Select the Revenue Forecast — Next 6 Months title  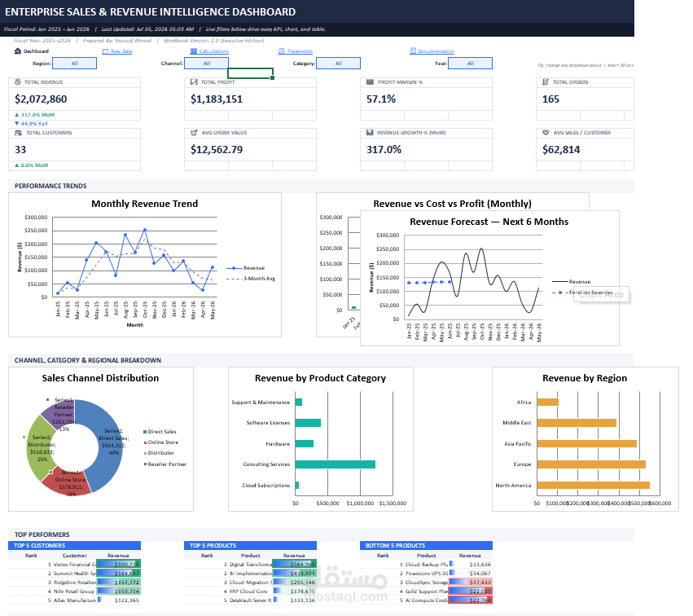click(489, 222)
